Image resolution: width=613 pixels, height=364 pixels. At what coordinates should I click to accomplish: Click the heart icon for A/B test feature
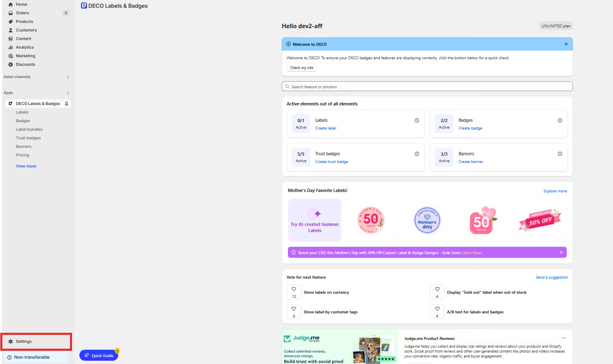[x=437, y=309]
